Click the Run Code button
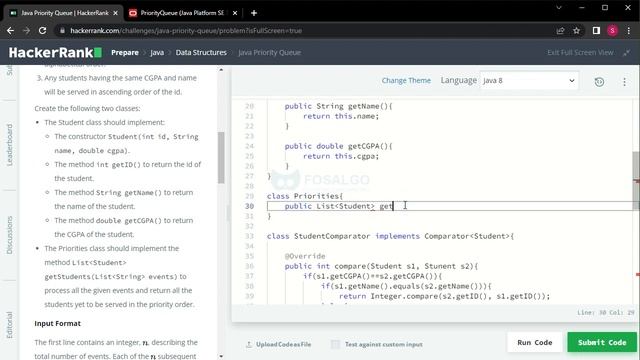The width and height of the screenshot is (640, 360). 535,342
